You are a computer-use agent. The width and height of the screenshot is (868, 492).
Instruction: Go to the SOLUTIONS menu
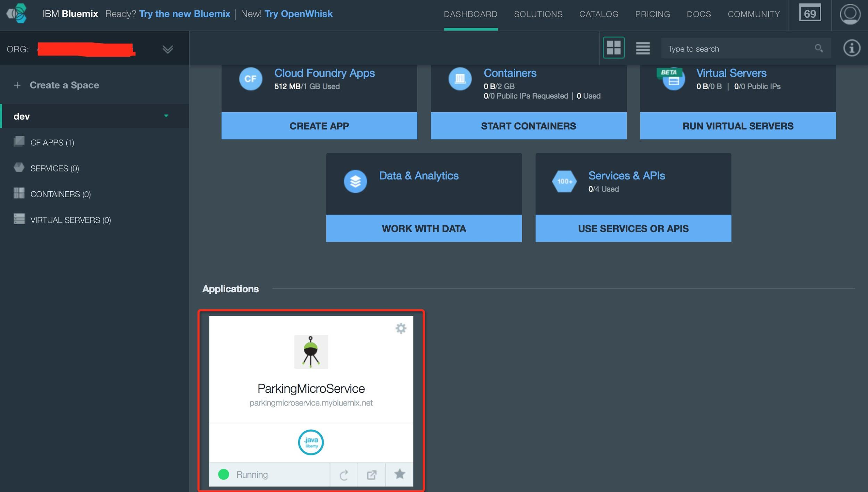pos(538,14)
